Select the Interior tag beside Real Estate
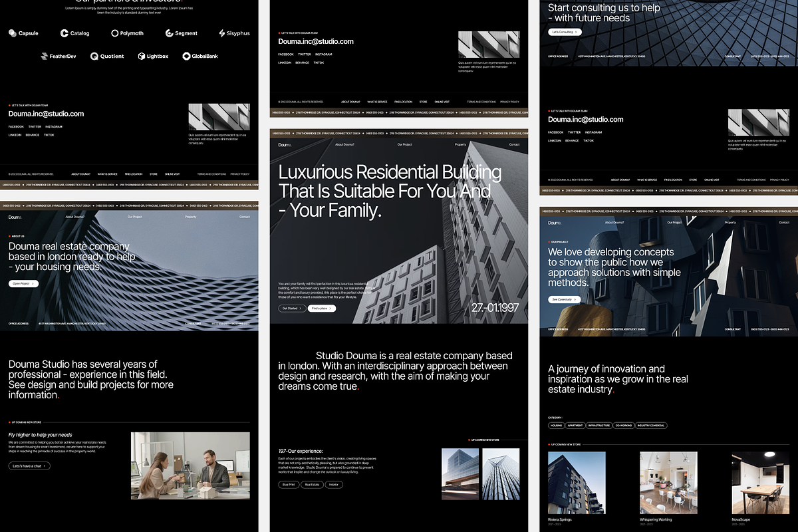Screen dimensions: 798x532 point(334,485)
